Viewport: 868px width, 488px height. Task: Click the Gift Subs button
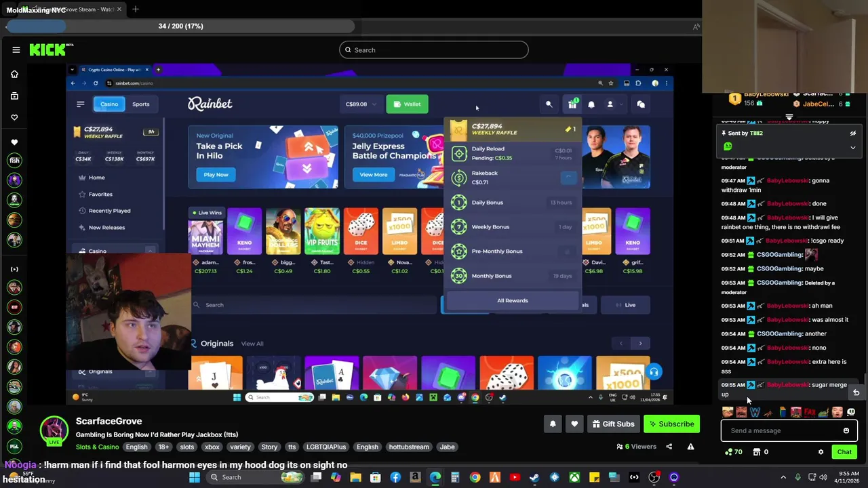(613, 424)
